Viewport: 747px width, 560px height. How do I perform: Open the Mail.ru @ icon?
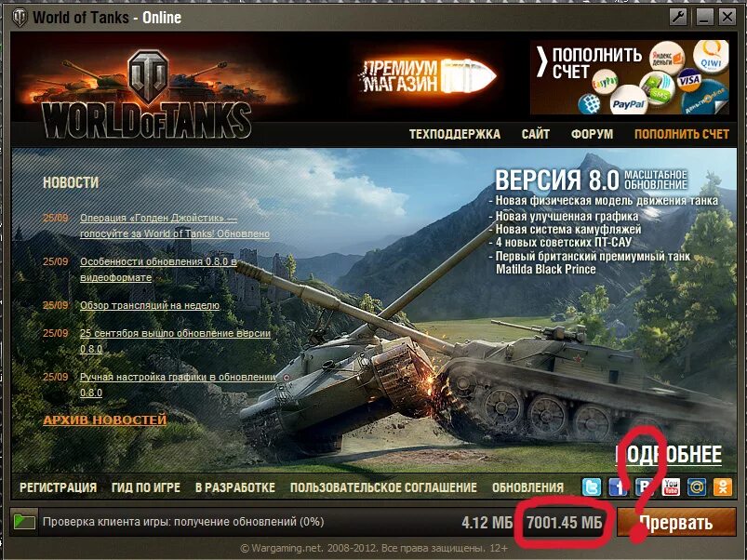(696, 487)
